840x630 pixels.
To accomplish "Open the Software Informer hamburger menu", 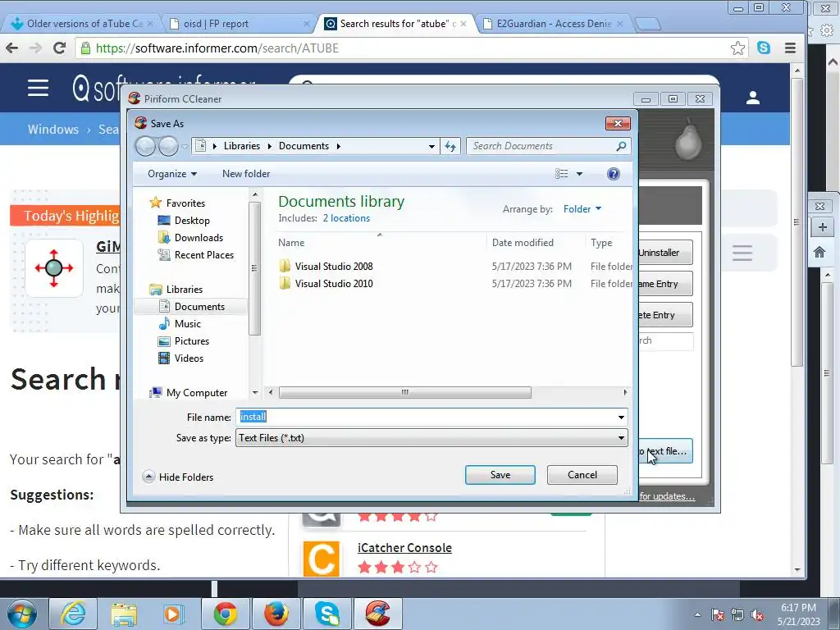I will (38, 88).
